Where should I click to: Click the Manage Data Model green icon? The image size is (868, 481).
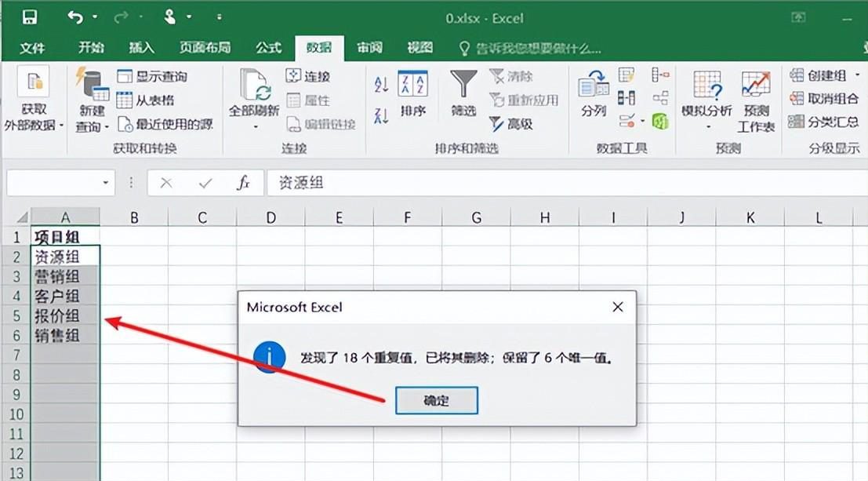click(x=660, y=121)
